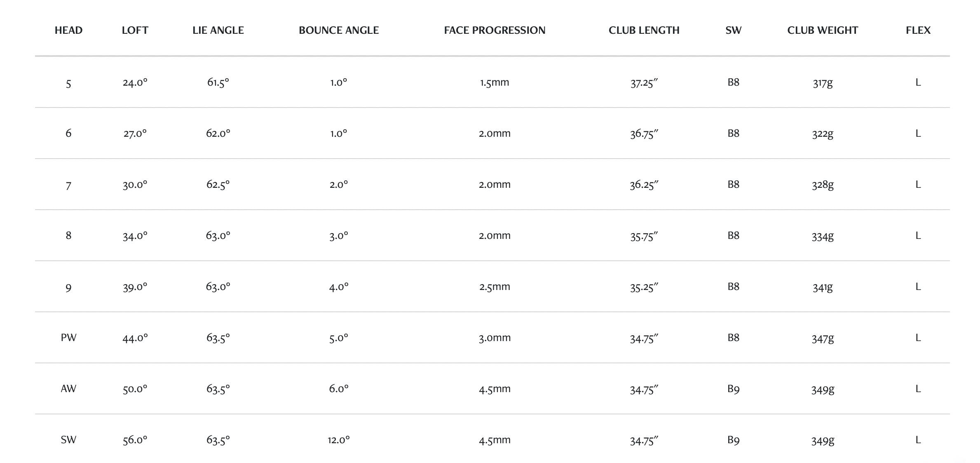
Task: Click the HEAD column header
Action: 68,30
